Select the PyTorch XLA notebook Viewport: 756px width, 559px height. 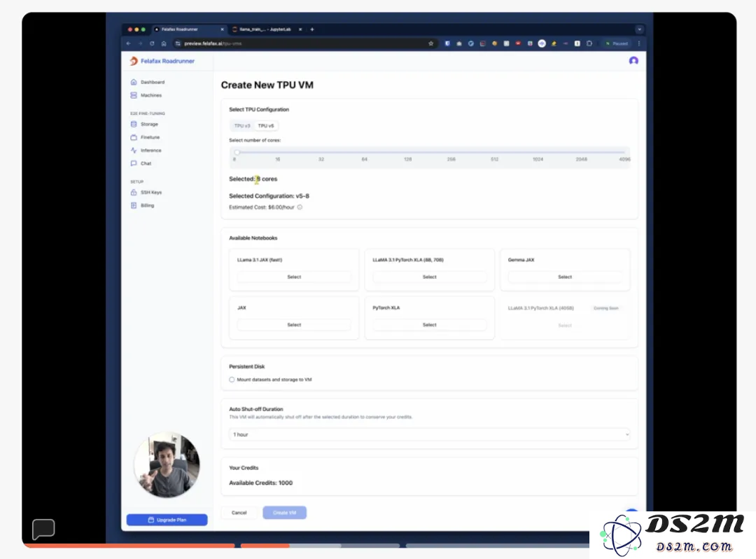[430, 325]
